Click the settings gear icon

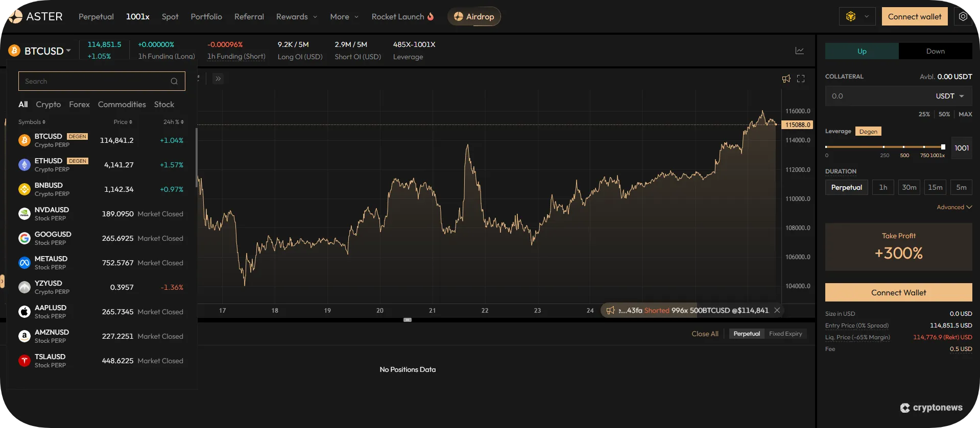(963, 16)
